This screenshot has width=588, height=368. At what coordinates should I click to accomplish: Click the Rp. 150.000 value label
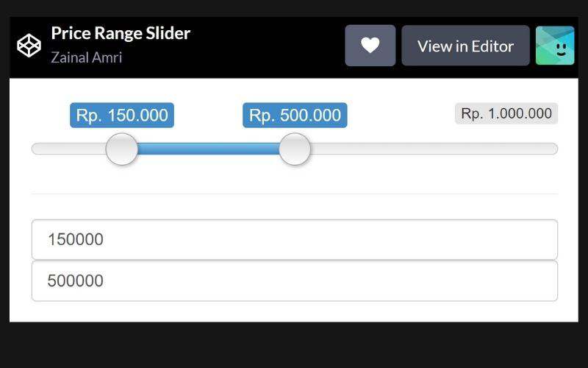122,116
